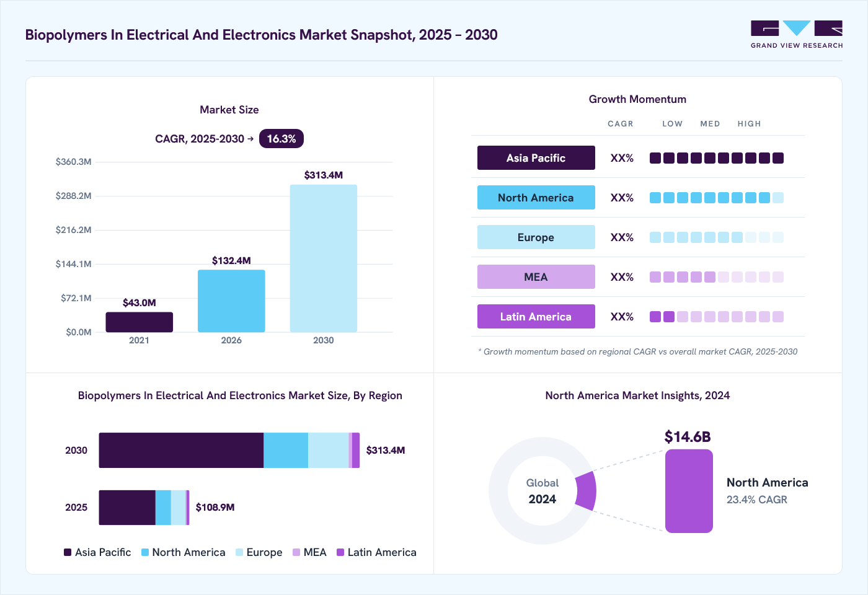Click the Market Size heading
The width and height of the screenshot is (868, 595).
pos(229,110)
